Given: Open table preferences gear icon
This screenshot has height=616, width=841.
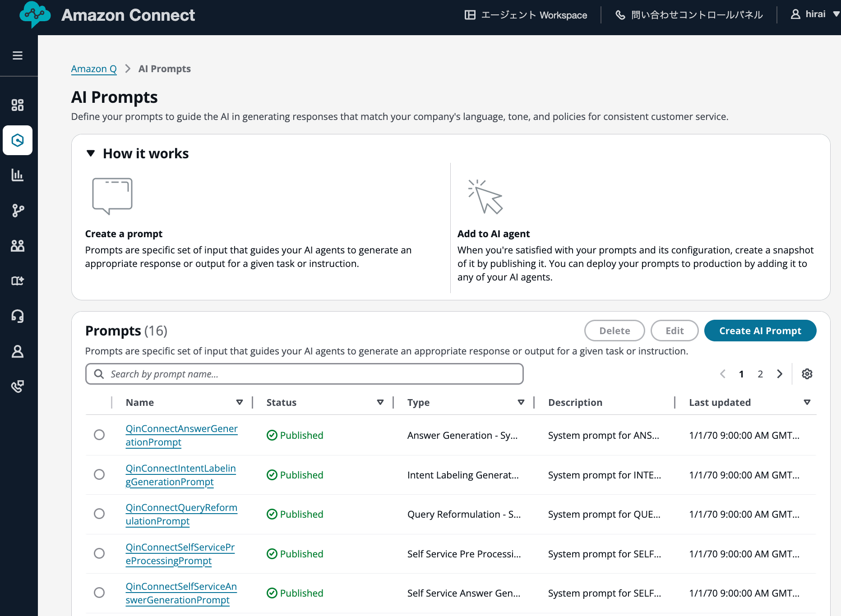Looking at the screenshot, I should click(x=807, y=374).
